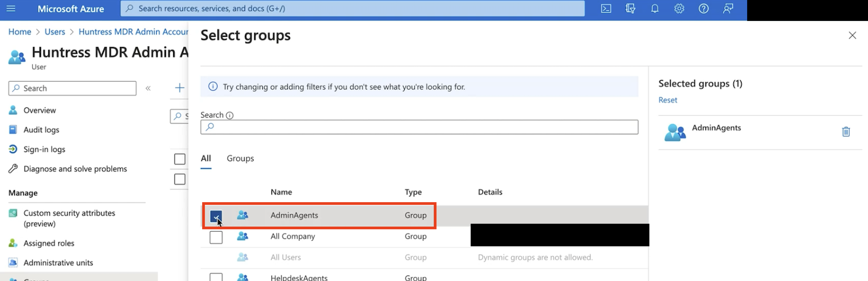Image resolution: width=868 pixels, height=281 pixels.
Task: Click the info icon next to Search label
Action: 229,115
